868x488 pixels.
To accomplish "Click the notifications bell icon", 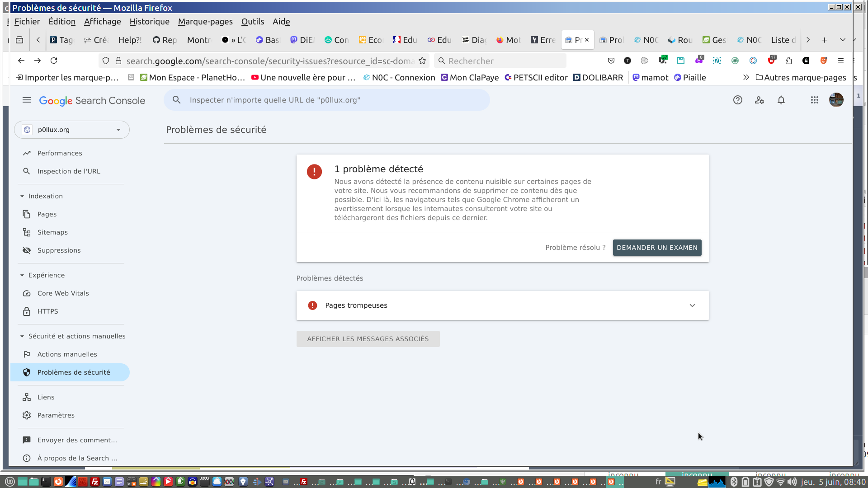I will coord(781,100).
